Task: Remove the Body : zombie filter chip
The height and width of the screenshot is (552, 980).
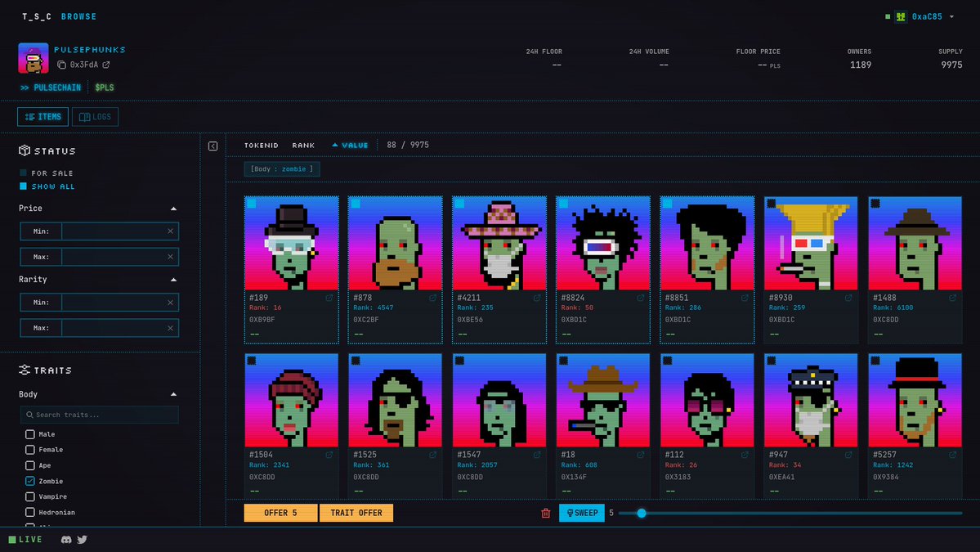Action: point(282,168)
